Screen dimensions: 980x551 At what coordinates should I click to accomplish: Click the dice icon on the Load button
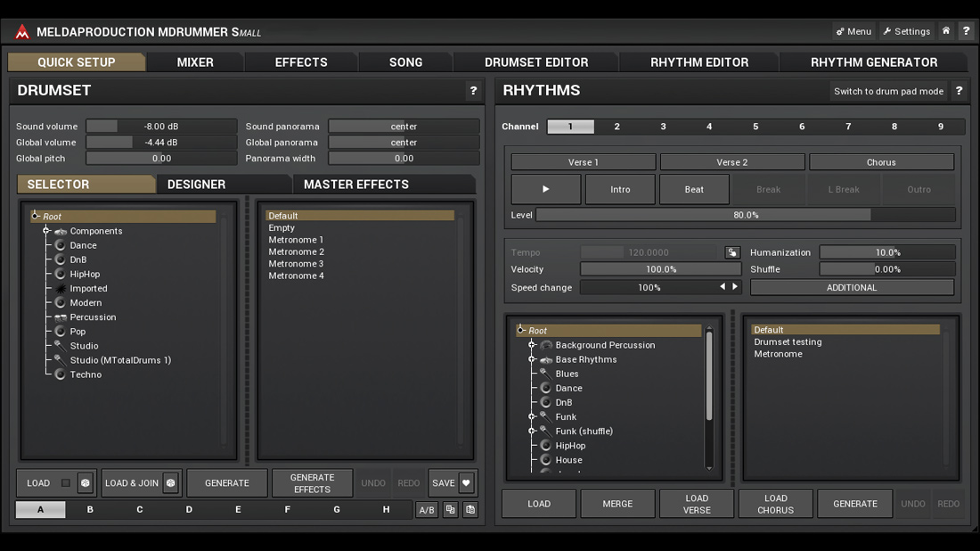coord(85,483)
